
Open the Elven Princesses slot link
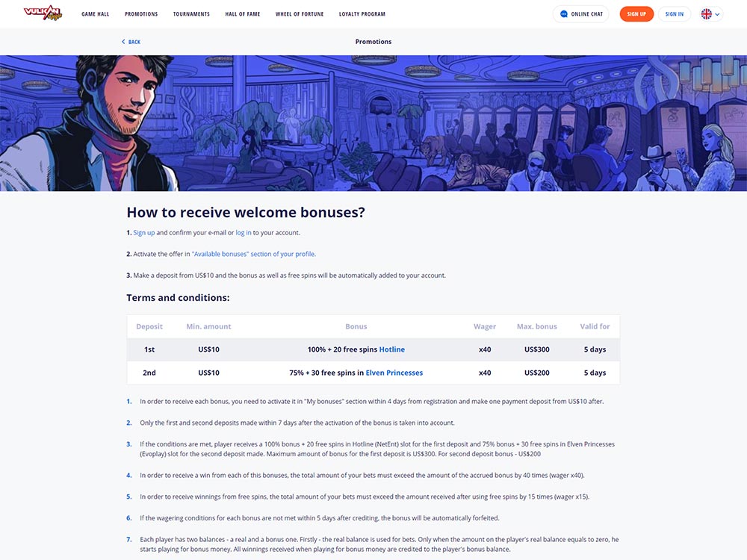[x=394, y=373]
